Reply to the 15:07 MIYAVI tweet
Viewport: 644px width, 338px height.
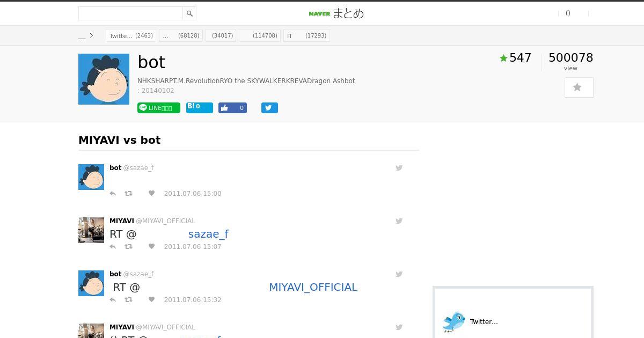[113, 247]
